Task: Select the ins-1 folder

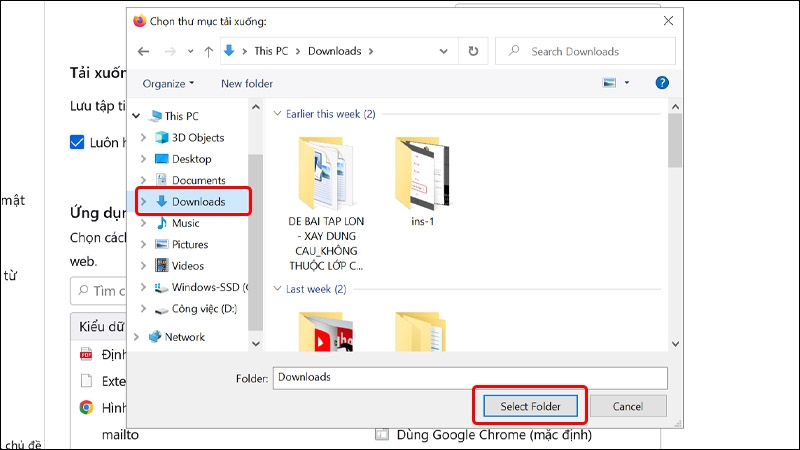Action: [x=422, y=181]
